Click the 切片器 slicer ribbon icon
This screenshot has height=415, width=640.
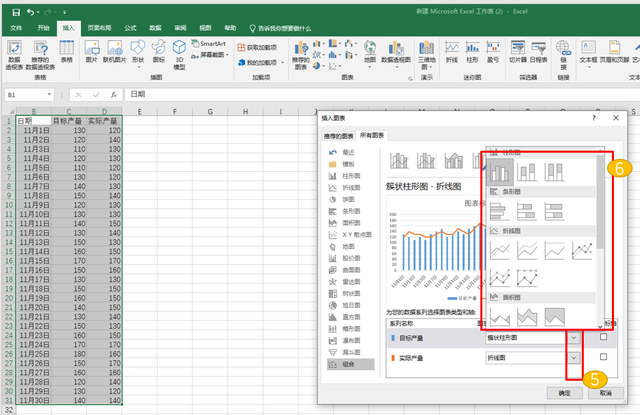click(517, 51)
